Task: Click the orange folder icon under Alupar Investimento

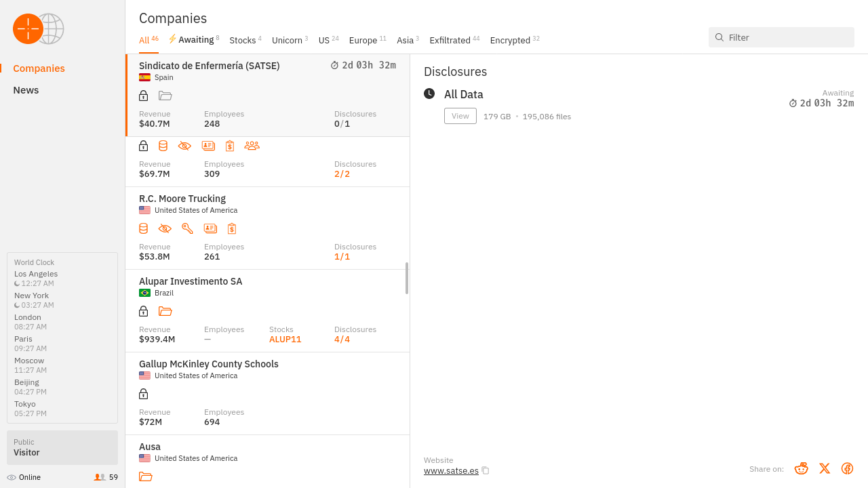Action: [165, 311]
